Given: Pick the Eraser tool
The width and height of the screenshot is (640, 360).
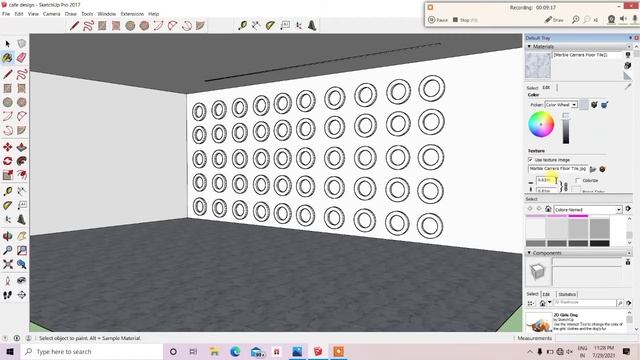Looking at the screenshot, I should [22, 58].
